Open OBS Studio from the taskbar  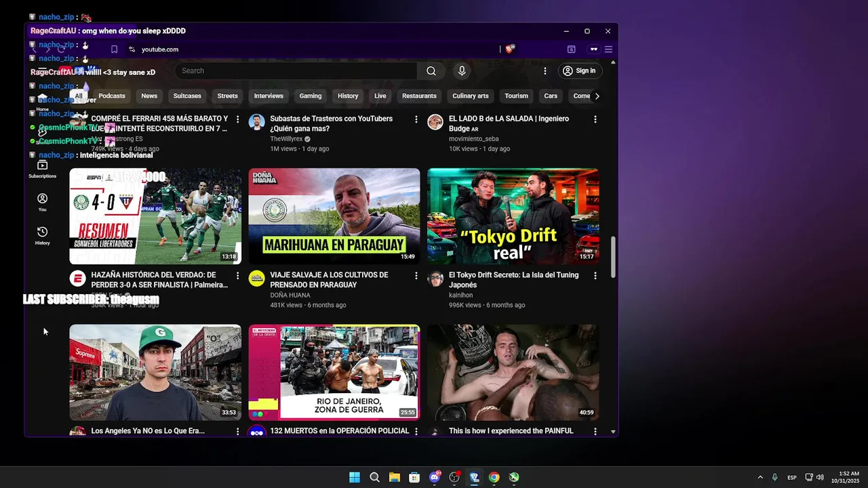(454, 477)
